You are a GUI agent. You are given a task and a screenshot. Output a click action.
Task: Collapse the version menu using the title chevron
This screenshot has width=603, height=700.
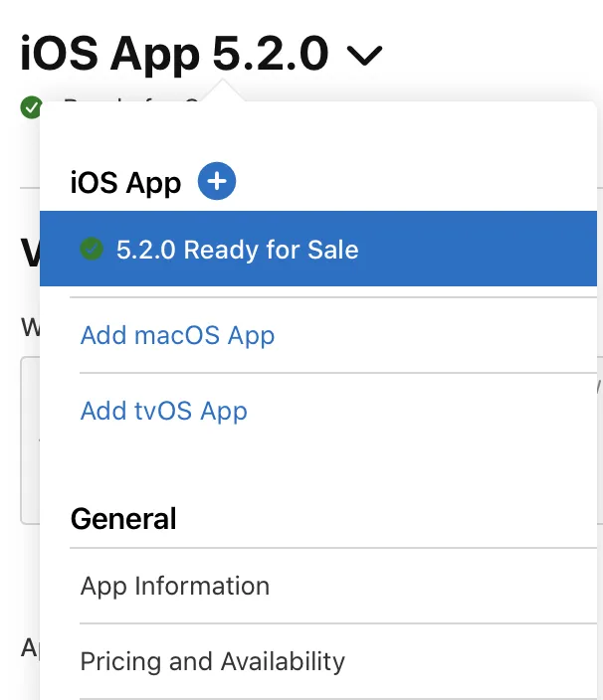(365, 57)
